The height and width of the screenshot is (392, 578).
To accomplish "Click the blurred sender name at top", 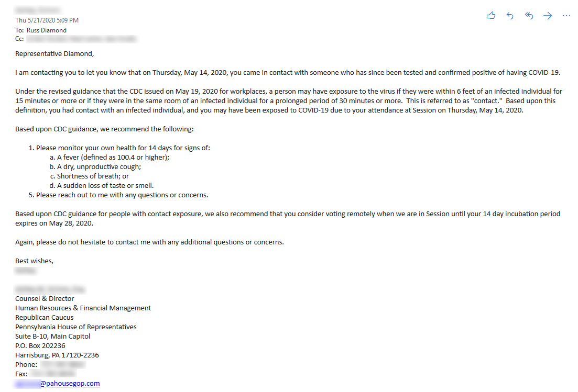I will coord(38,10).
